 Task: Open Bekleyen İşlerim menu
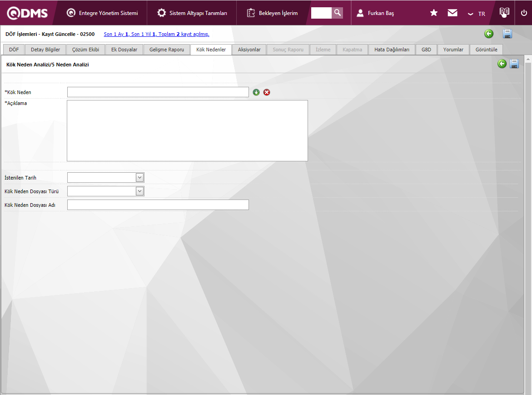[x=272, y=13]
